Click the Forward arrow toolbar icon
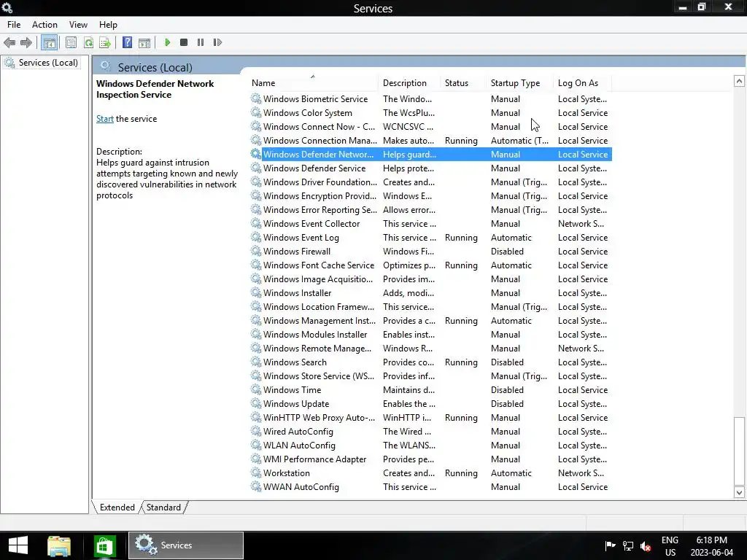The width and height of the screenshot is (747, 560). click(x=26, y=42)
